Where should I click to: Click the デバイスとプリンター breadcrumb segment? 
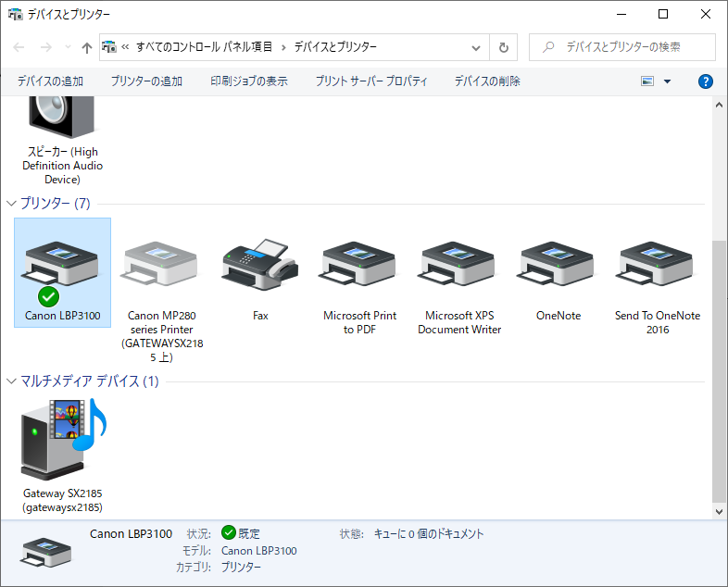tap(335, 47)
